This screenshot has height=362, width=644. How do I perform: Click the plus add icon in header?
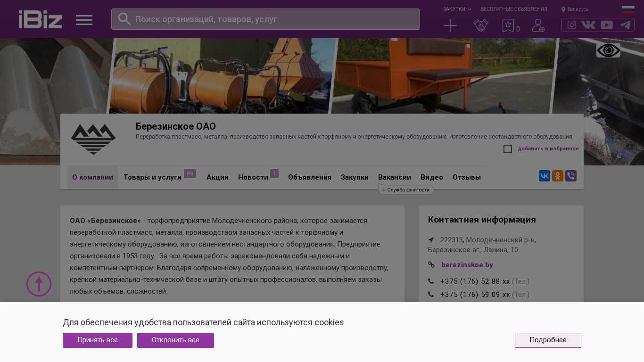(x=450, y=25)
